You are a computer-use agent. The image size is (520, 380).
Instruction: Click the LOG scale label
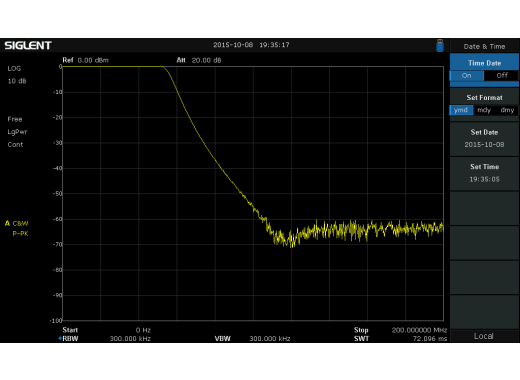tap(14, 68)
